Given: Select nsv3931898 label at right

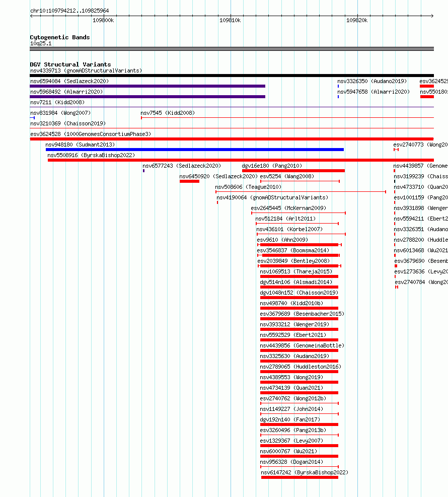Looking at the screenshot, I should 421,208.
